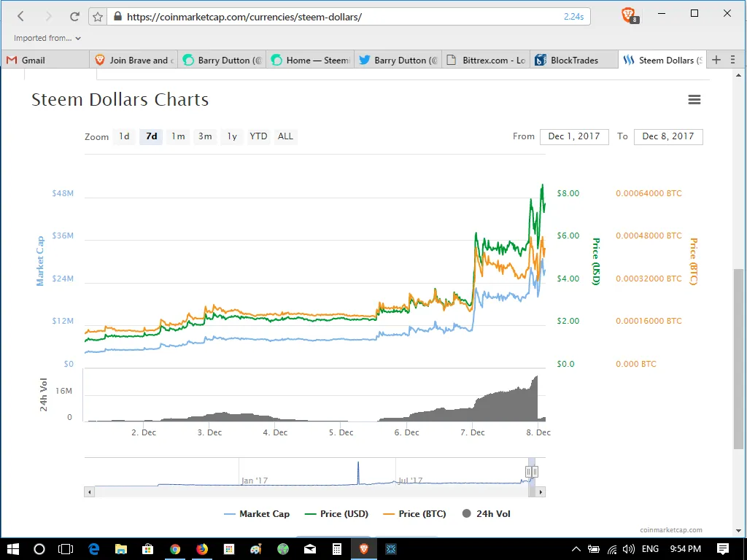Viewport: 747px width, 560px height.
Task: Click the page scrollbar up arrow
Action: click(x=738, y=75)
